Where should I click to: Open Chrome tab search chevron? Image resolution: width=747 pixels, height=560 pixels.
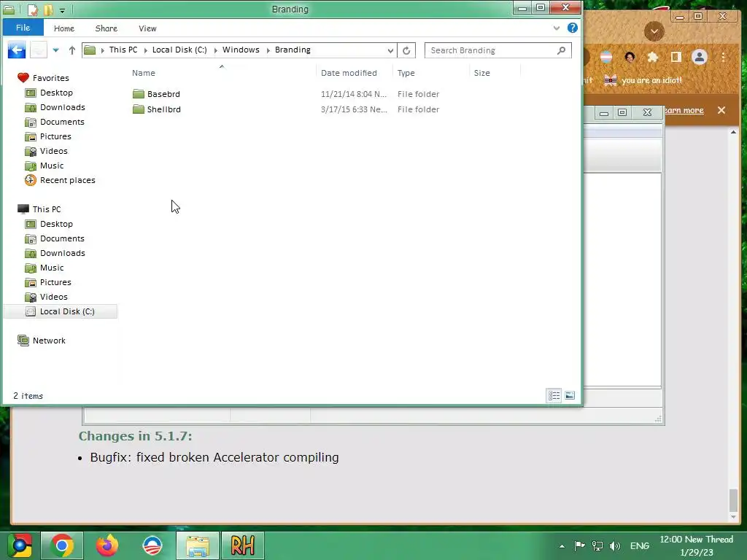[654, 31]
